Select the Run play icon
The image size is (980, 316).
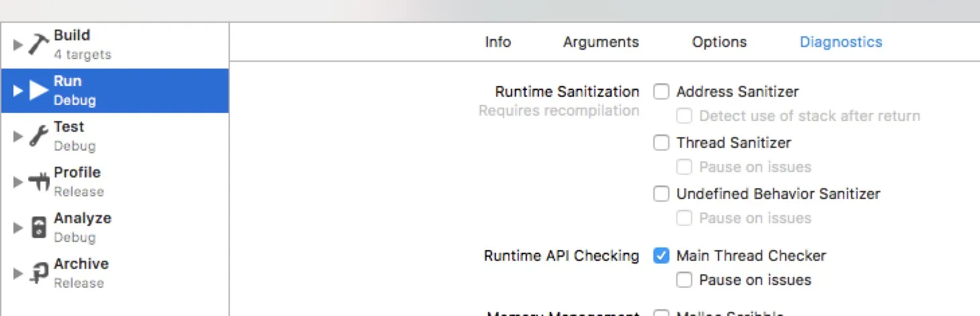(x=38, y=90)
